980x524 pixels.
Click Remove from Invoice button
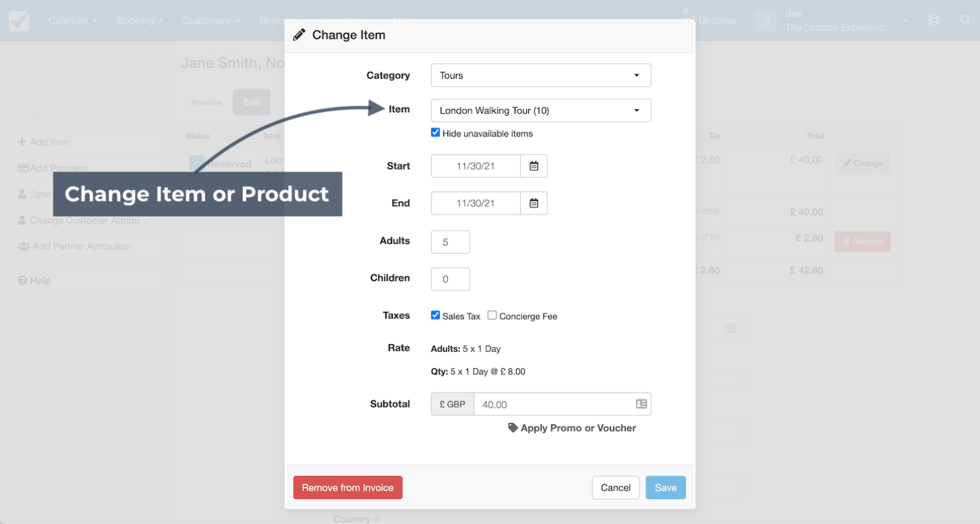coord(347,488)
